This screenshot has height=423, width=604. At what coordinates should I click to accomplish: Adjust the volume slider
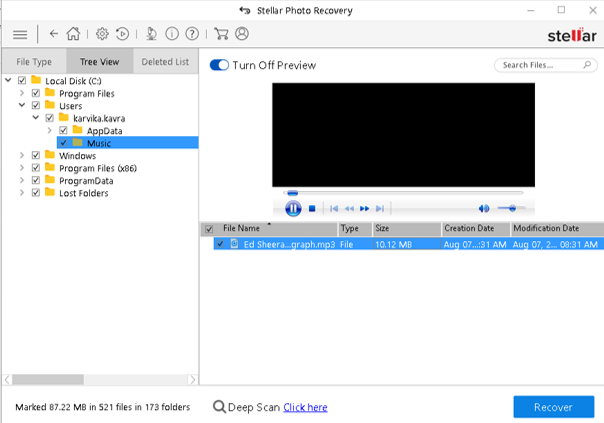[x=512, y=208]
